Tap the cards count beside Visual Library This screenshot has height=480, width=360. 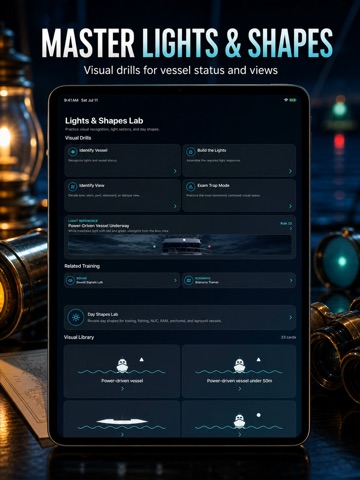point(288,337)
